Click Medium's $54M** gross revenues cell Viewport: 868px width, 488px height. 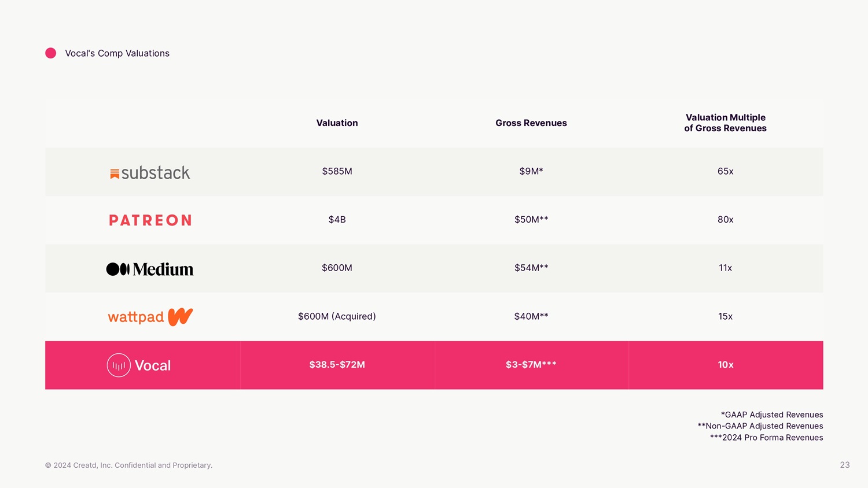(531, 268)
